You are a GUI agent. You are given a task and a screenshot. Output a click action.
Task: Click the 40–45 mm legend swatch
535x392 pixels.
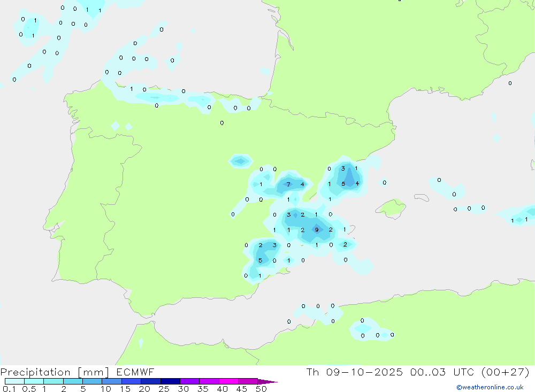point(228,381)
